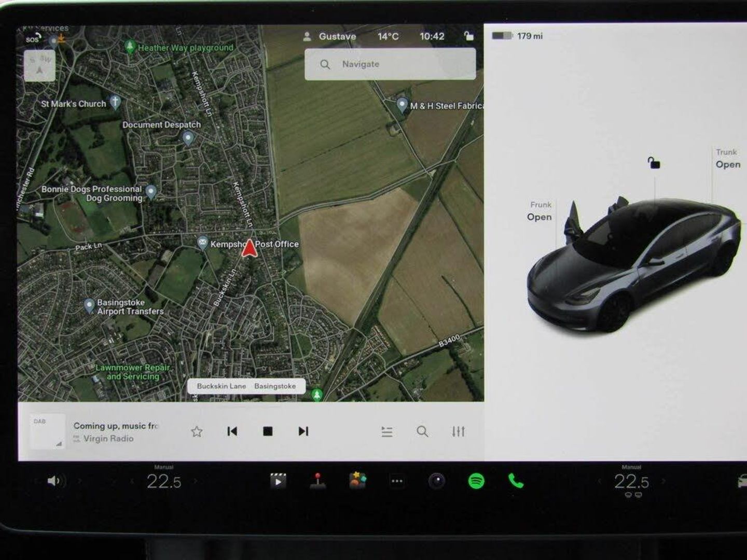747x560 pixels.
Task: Skip to the next station
Action: click(303, 431)
